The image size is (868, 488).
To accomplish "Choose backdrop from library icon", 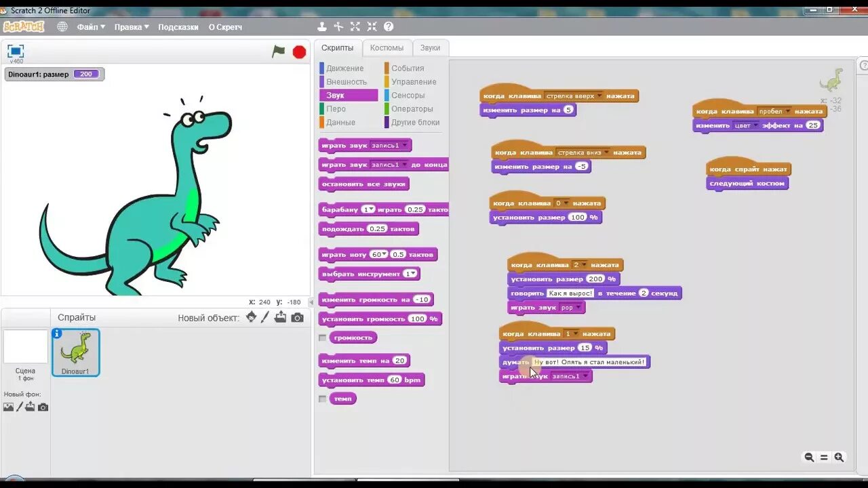I will pyautogui.click(x=8, y=407).
